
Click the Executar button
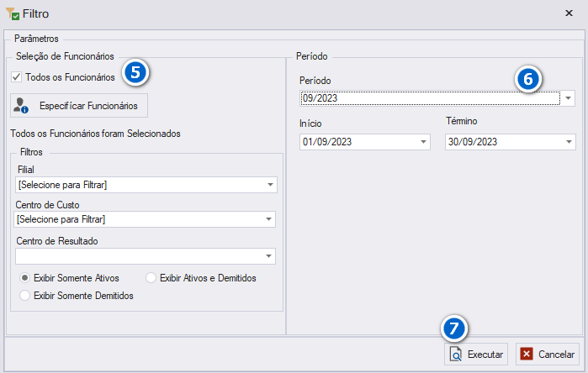(476, 354)
